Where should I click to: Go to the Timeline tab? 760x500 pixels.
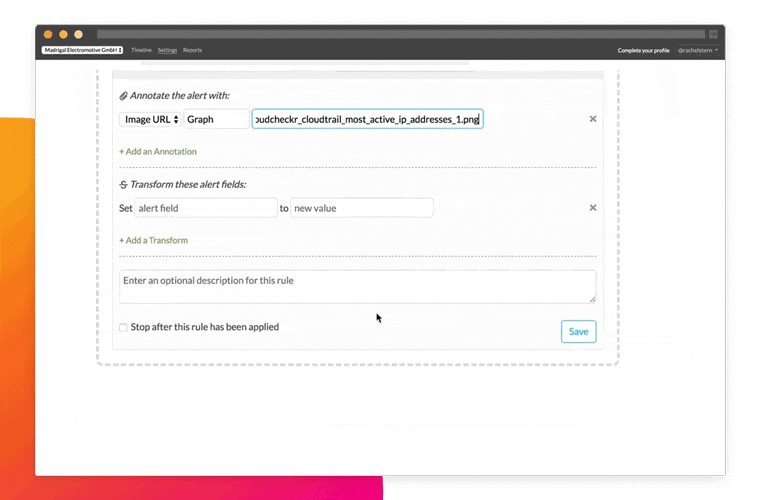[x=141, y=50]
